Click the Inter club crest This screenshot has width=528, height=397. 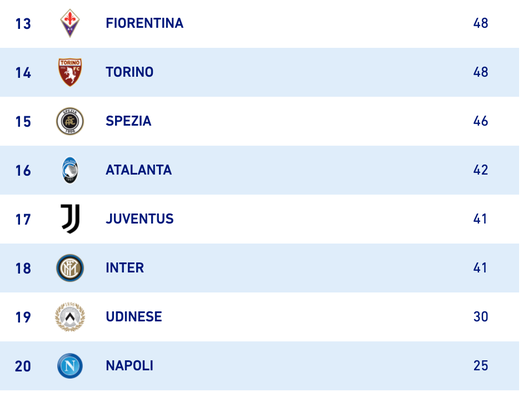(70, 268)
